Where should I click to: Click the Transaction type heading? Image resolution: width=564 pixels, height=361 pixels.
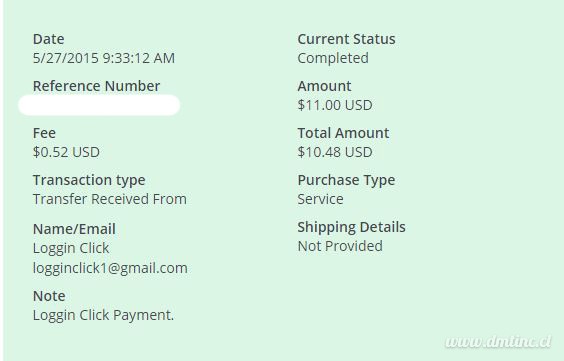coord(89,180)
